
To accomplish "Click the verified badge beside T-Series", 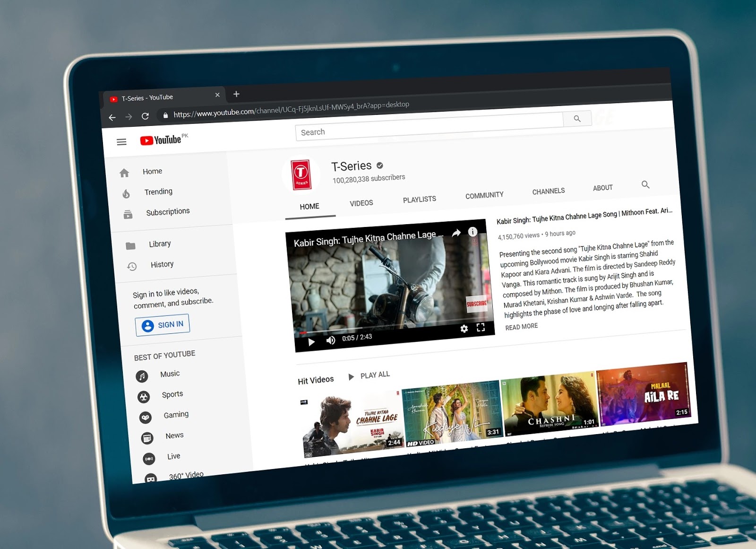I will pyautogui.click(x=380, y=165).
